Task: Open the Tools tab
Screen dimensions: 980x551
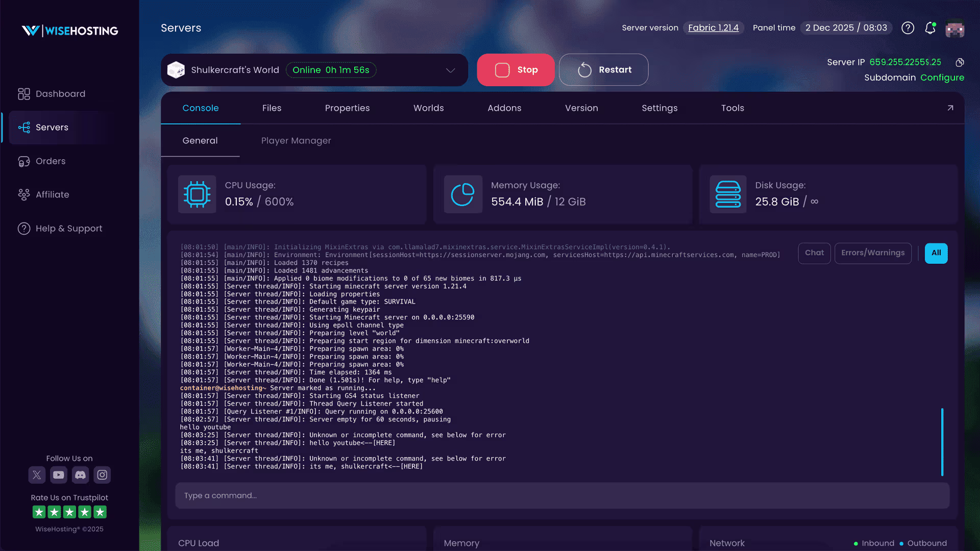Action: pos(733,108)
